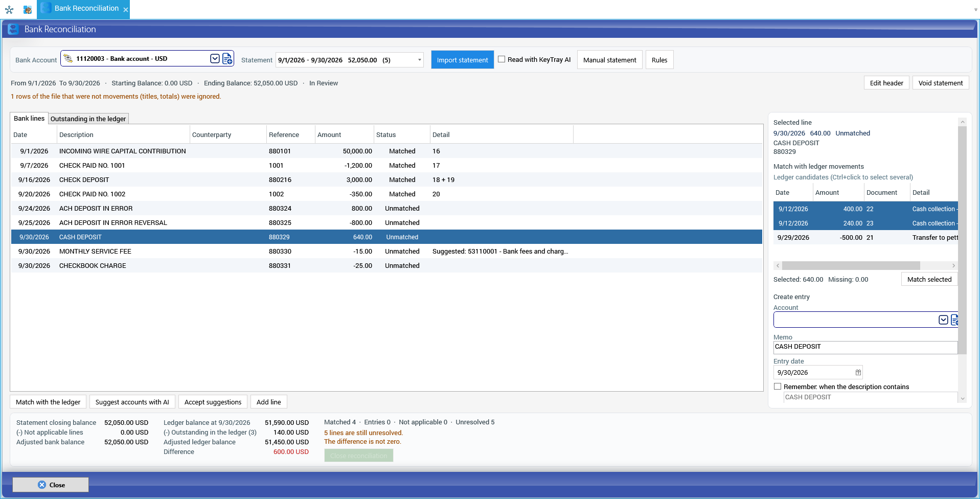Tick Remember when the description contains
The image size is (980, 499).
tap(778, 387)
